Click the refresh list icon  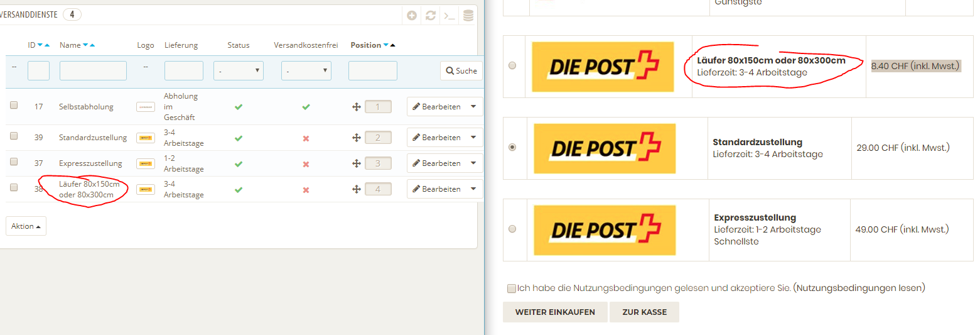pos(431,16)
